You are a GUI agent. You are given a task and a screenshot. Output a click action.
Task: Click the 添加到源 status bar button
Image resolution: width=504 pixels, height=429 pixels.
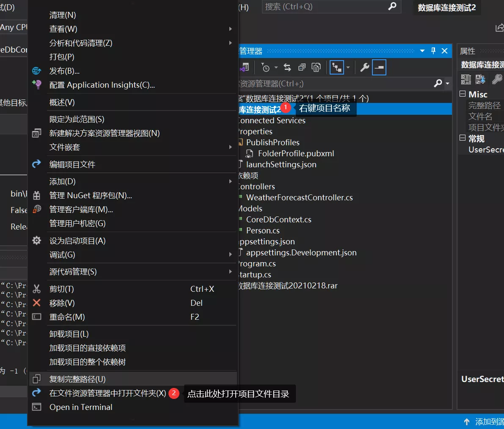[483, 422]
